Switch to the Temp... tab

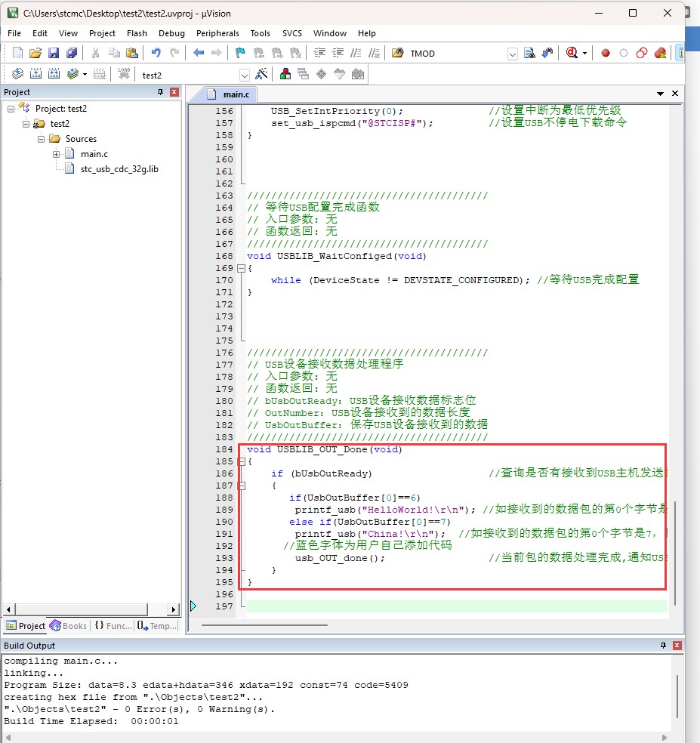pos(157,626)
